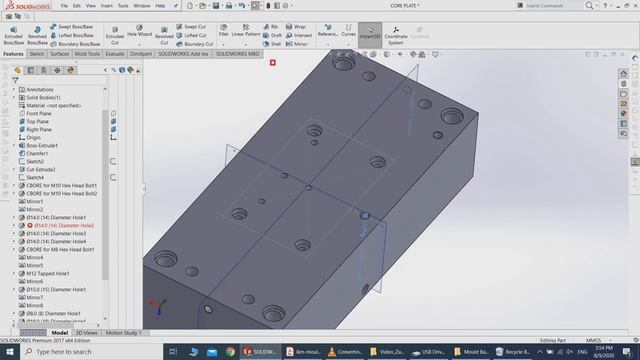The image size is (640, 360).
Task: Expand the M12 Tapped Hole1 feature
Action: (x=14, y=273)
